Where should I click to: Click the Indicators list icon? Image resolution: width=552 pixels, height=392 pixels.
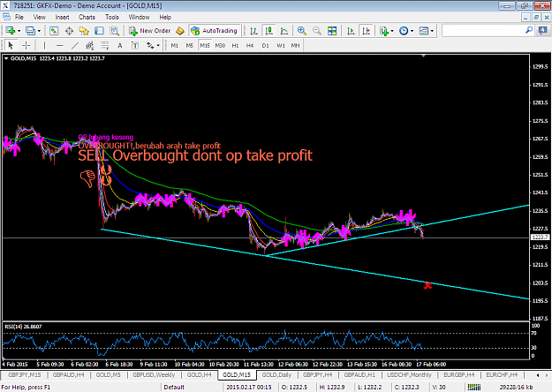pyautogui.click(x=384, y=31)
